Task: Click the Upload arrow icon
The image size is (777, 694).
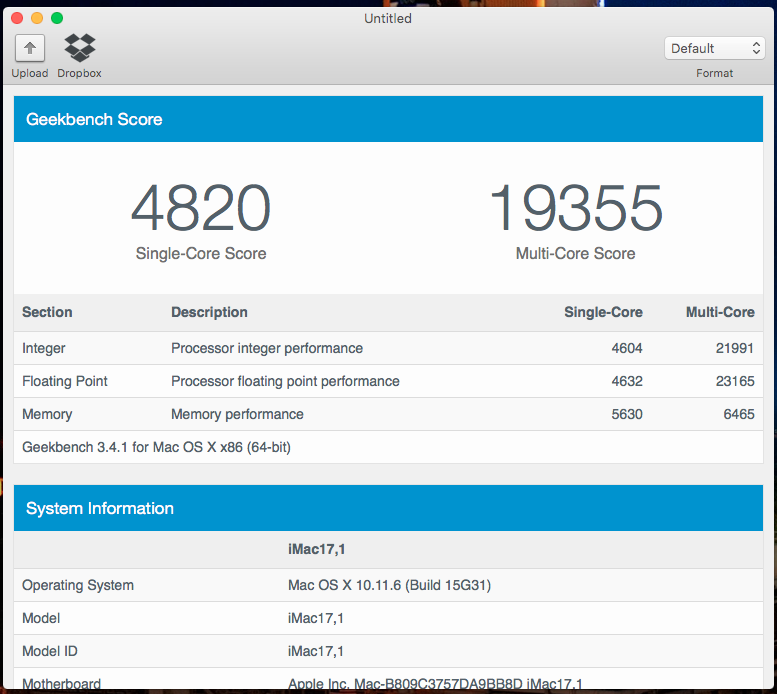Action: tap(30, 48)
